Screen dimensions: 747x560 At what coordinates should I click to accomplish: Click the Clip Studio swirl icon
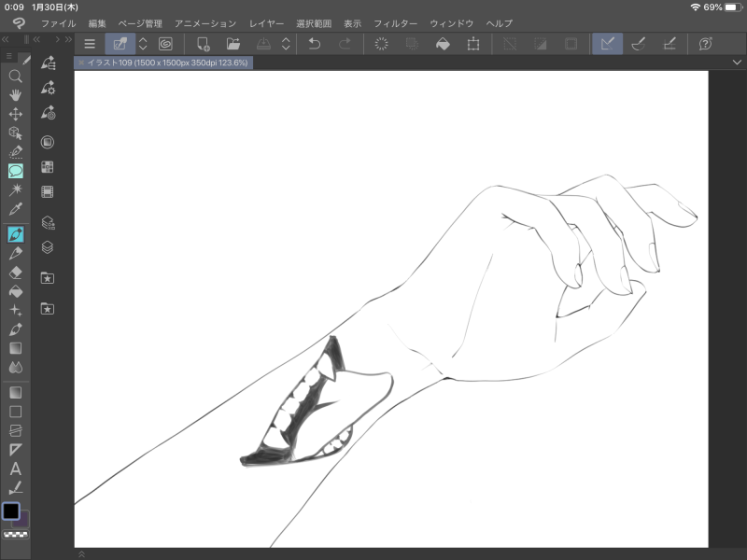[165, 44]
